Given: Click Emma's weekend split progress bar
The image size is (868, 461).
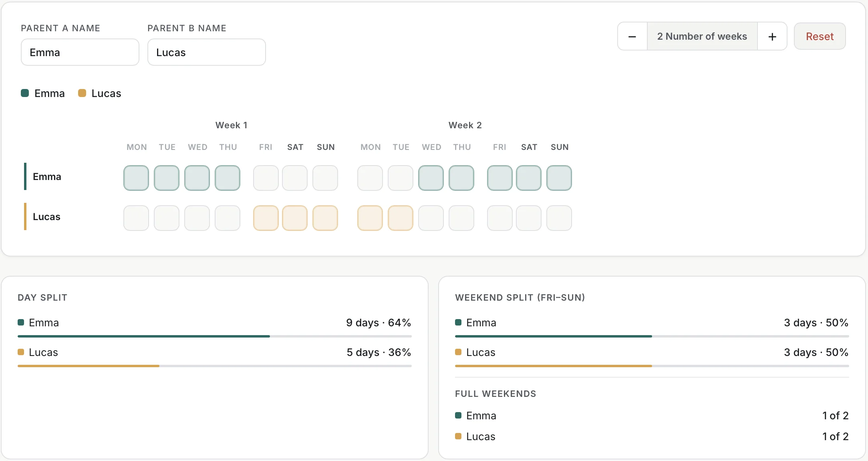Looking at the screenshot, I should point(652,336).
